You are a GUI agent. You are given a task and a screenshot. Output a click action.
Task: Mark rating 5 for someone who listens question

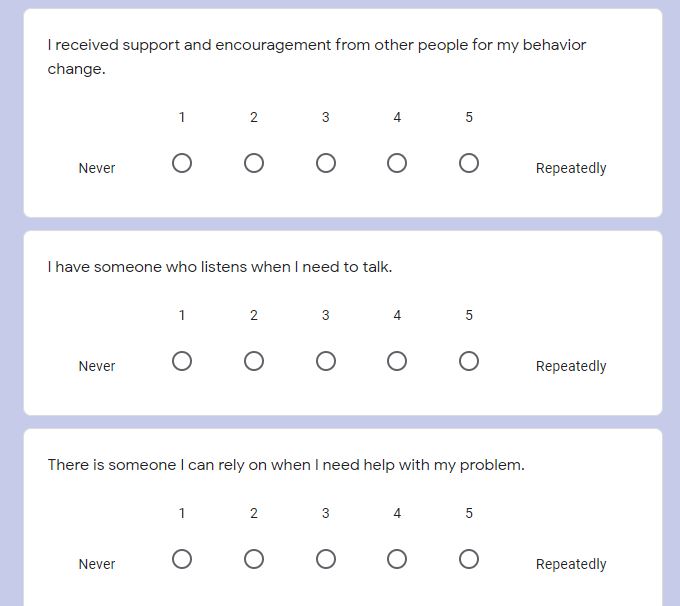point(469,361)
